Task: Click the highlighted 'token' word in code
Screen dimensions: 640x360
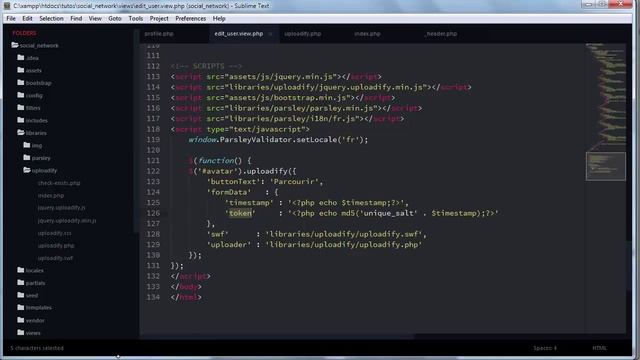Action: click(x=240, y=213)
